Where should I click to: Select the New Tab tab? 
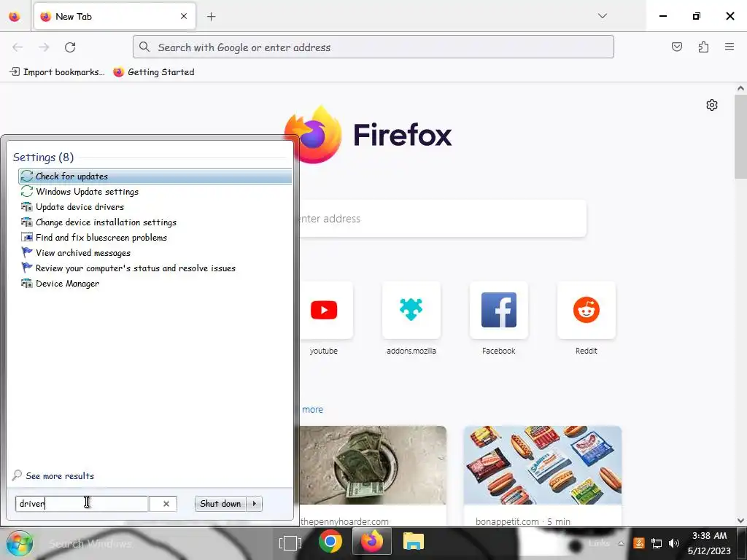(115, 17)
